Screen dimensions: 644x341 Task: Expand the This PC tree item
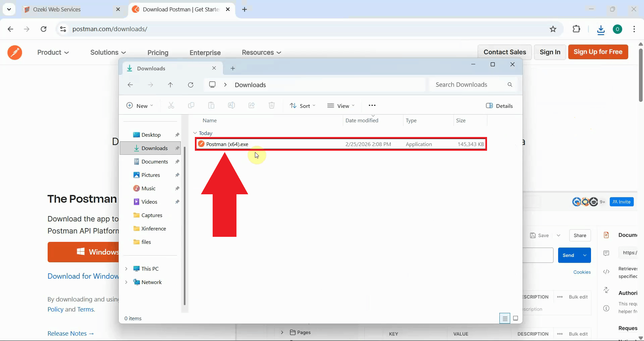[x=126, y=268]
